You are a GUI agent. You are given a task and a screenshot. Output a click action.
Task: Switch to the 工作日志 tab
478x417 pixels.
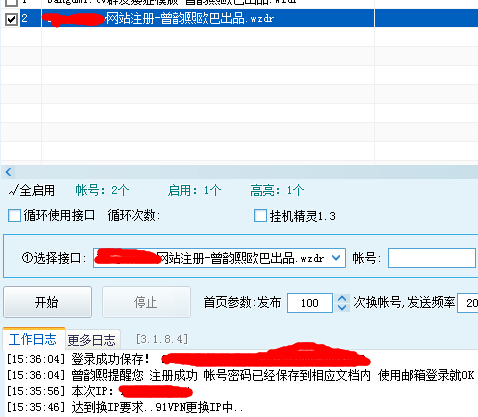[33, 340]
